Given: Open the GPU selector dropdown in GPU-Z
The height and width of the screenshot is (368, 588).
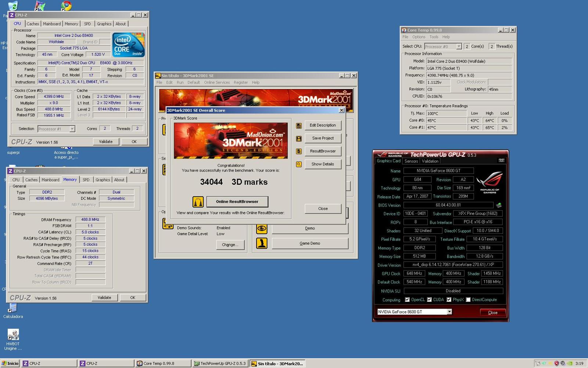Looking at the screenshot, I should point(449,312).
